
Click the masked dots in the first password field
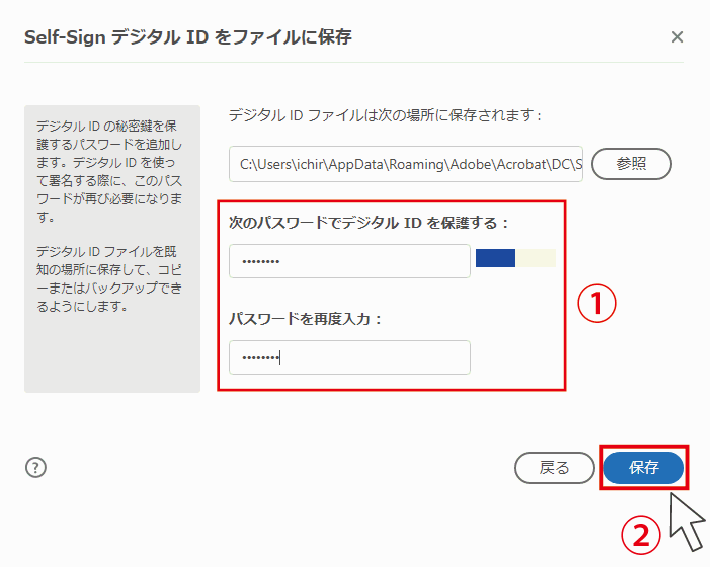point(260,261)
